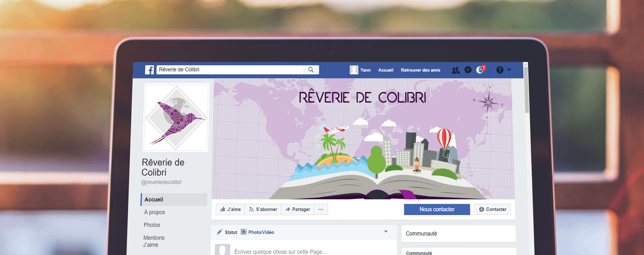Like the page with J'aime button
Viewport: 644px width, 255px height.
tap(230, 210)
